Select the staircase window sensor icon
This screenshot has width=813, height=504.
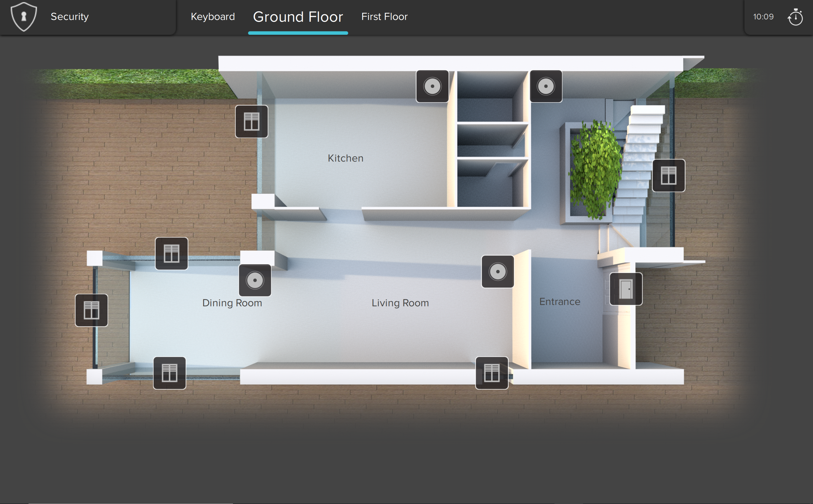[668, 175]
